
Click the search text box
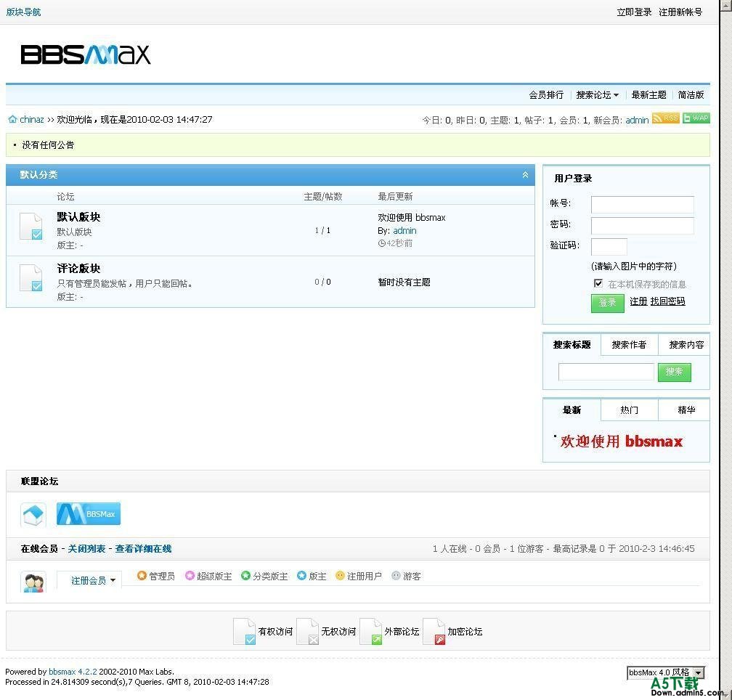[x=606, y=372]
